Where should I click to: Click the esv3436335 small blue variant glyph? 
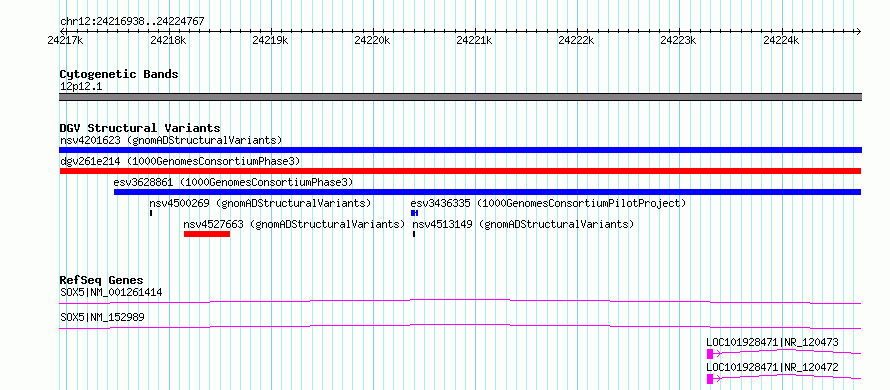tap(414, 213)
